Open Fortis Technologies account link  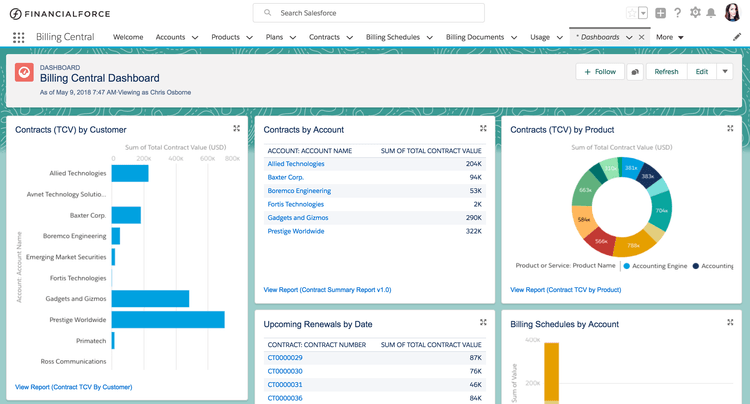[x=296, y=204]
